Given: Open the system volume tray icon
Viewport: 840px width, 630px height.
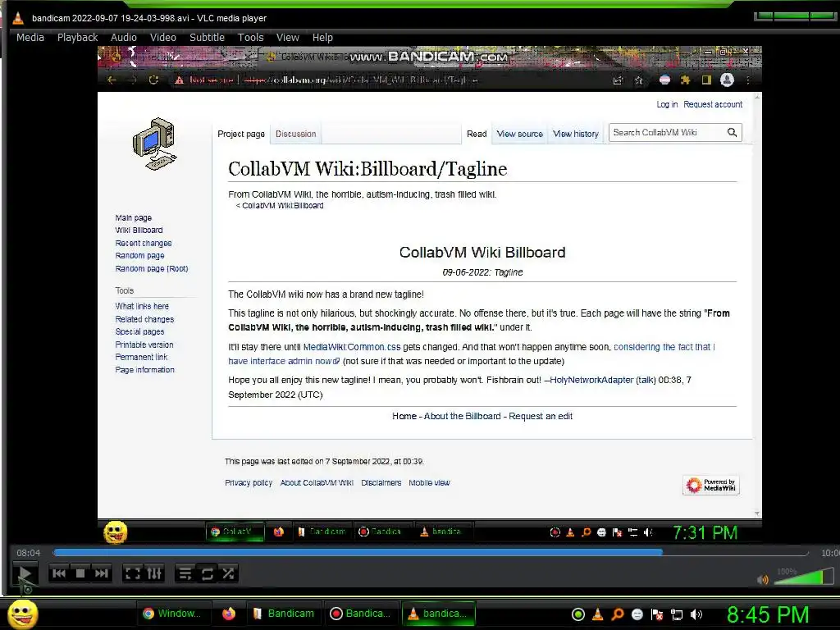Looking at the screenshot, I should click(696, 614).
